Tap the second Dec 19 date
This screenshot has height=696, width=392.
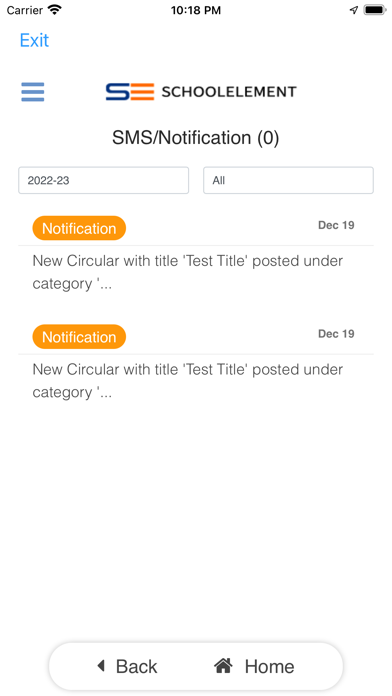(x=336, y=334)
